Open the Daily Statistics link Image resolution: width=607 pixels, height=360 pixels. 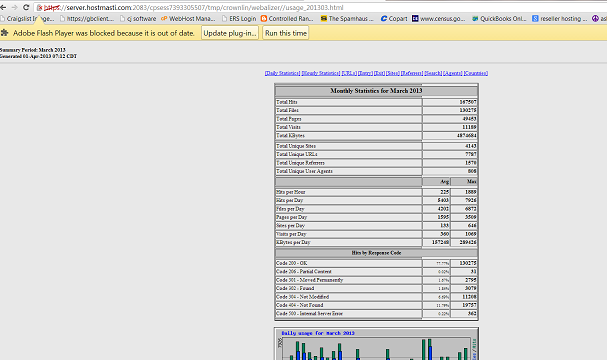[283, 73]
